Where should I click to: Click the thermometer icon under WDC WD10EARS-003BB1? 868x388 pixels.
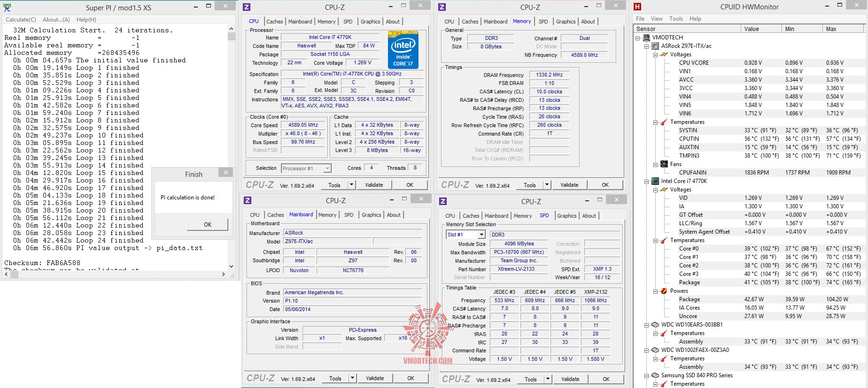click(x=664, y=333)
